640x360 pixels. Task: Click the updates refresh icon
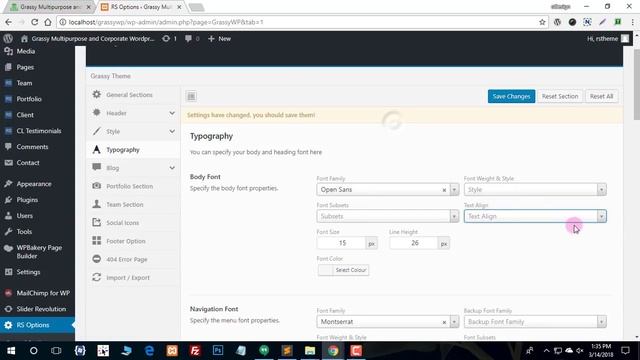166,38
